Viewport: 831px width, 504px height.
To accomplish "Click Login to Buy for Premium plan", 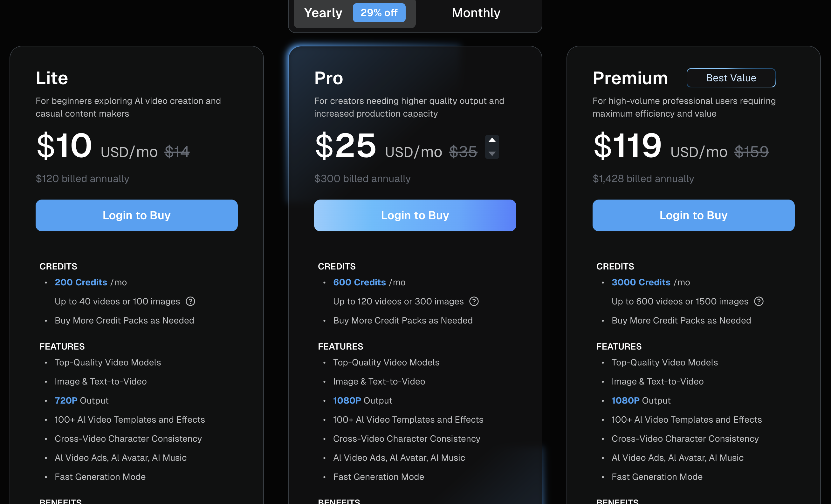I will [x=693, y=215].
